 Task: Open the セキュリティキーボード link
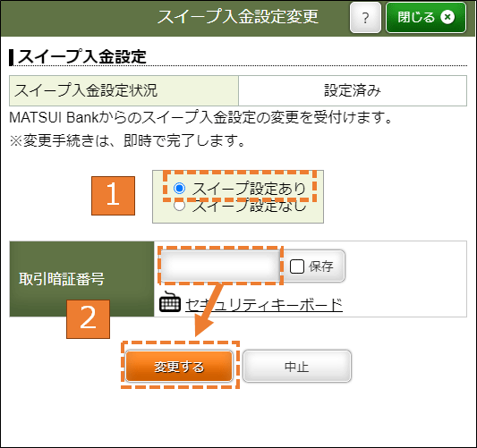coord(264,305)
